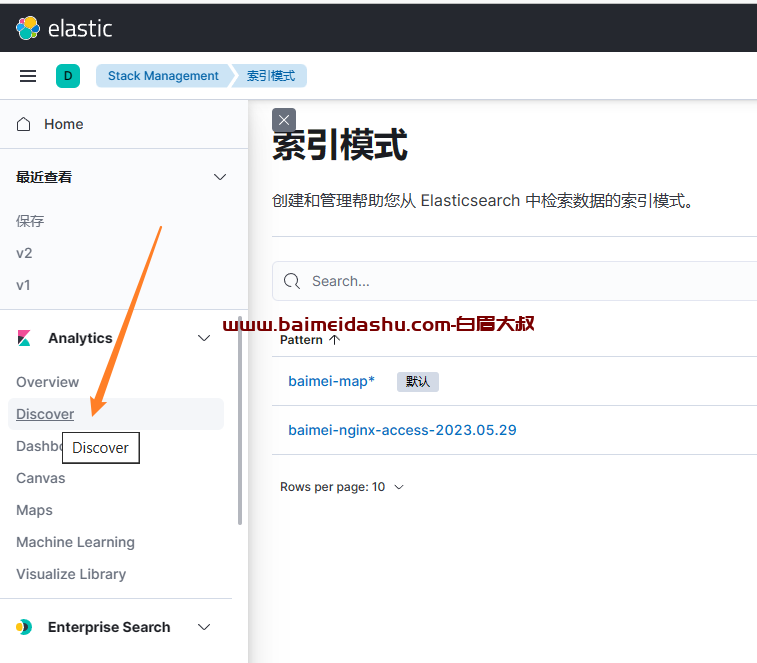
Task: Click the sidebar vertical scrollbar
Action: coord(240,420)
